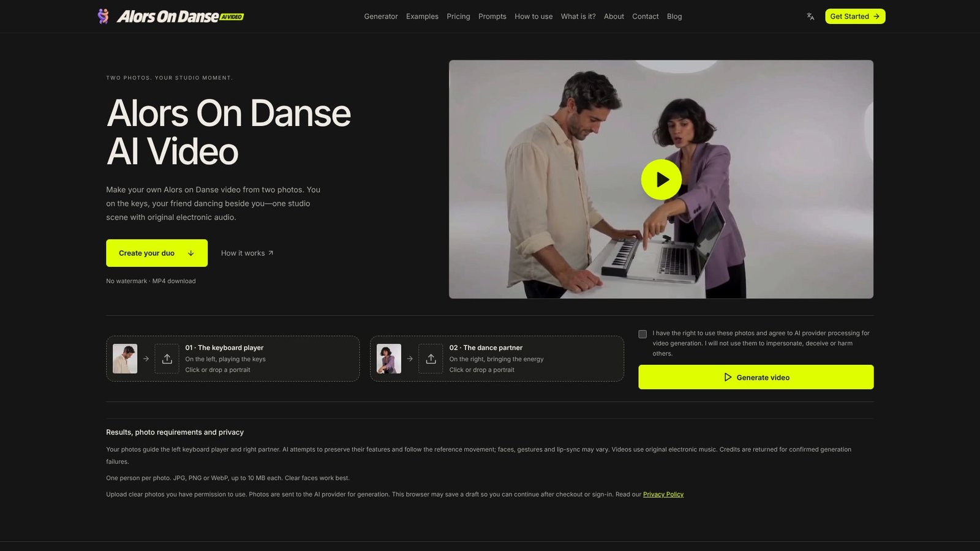
Task: Click the 'No watermark · MP4 download' text
Action: point(151,281)
